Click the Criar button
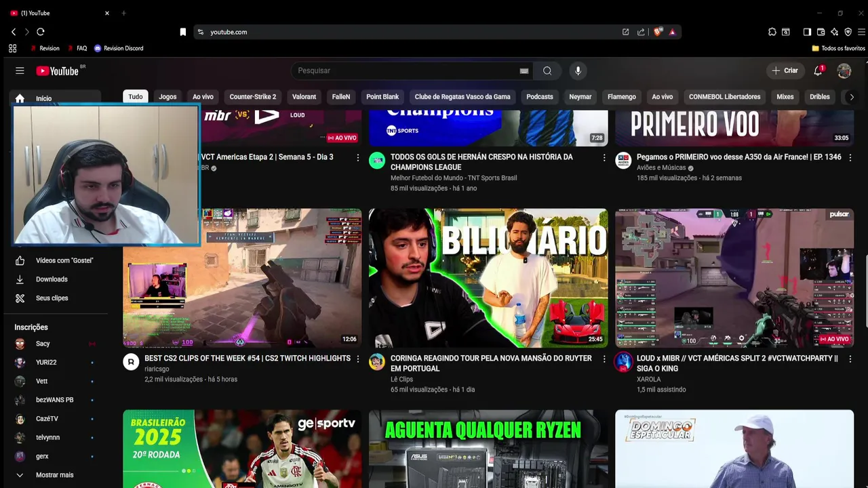 (785, 70)
